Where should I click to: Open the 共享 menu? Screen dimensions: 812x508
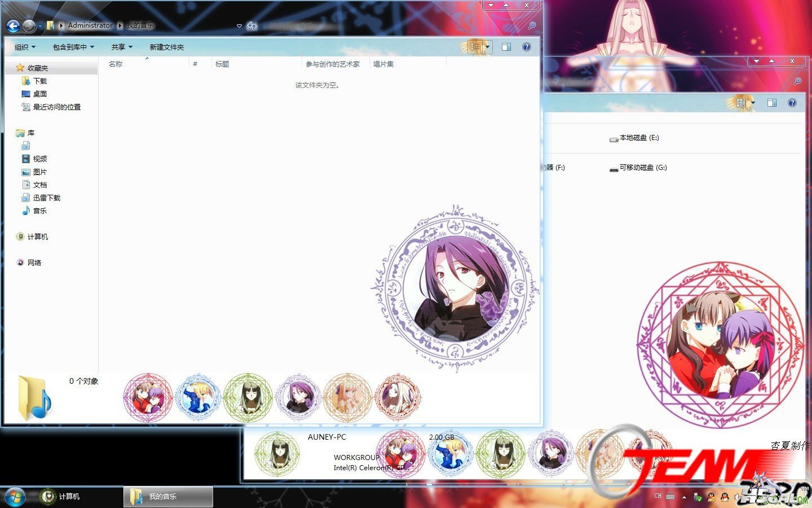pyautogui.click(x=122, y=47)
